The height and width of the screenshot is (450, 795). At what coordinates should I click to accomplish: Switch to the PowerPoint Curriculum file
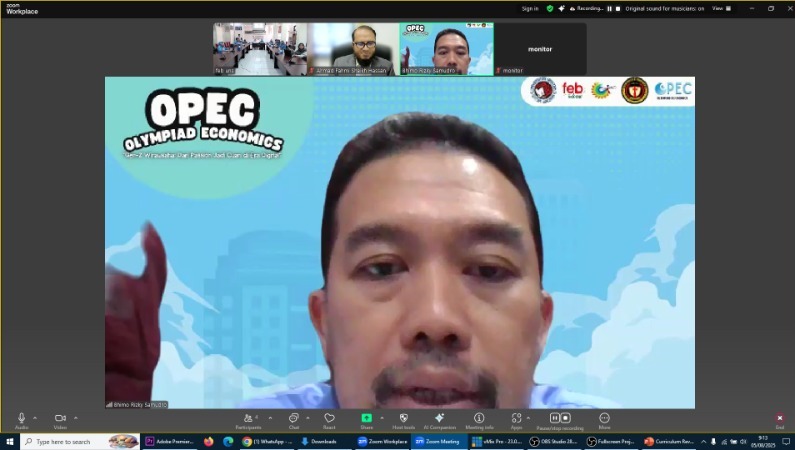tap(669, 441)
